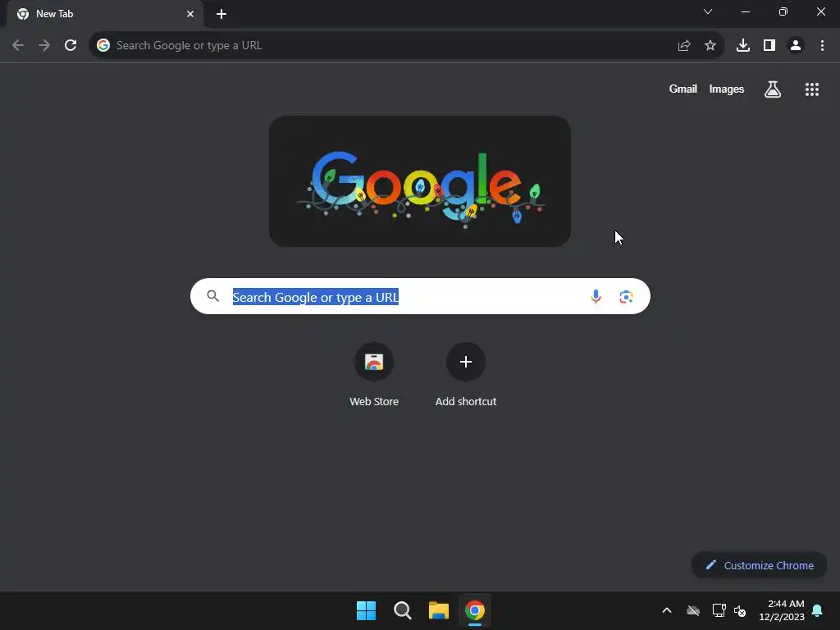Image resolution: width=840 pixels, height=630 pixels.
Task: Expand the tab search chevron
Action: coord(708,11)
